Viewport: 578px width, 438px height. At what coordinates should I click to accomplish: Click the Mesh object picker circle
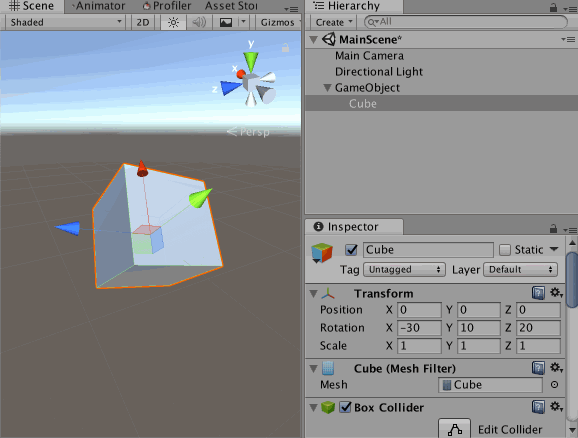tap(554, 385)
